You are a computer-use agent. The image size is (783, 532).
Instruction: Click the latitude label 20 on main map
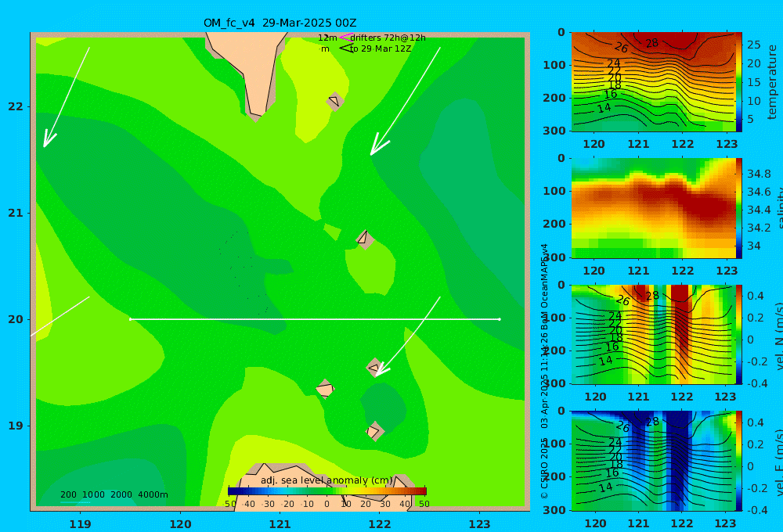(16, 319)
